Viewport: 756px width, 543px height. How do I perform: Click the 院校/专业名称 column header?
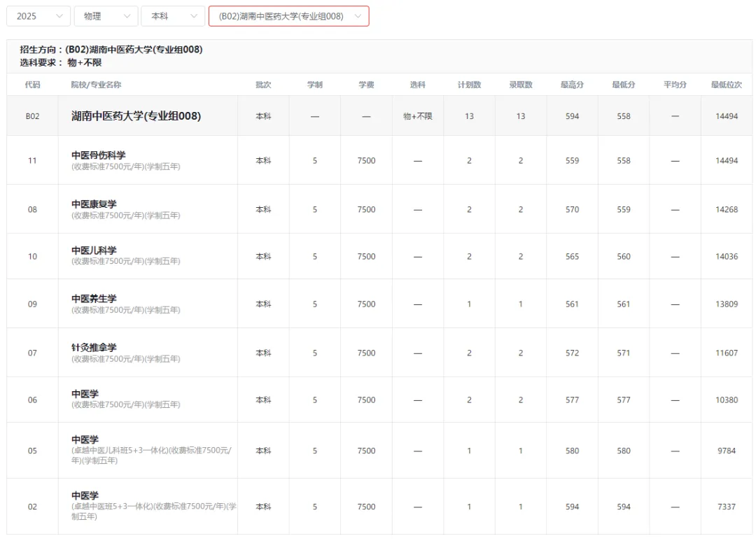coord(96,85)
